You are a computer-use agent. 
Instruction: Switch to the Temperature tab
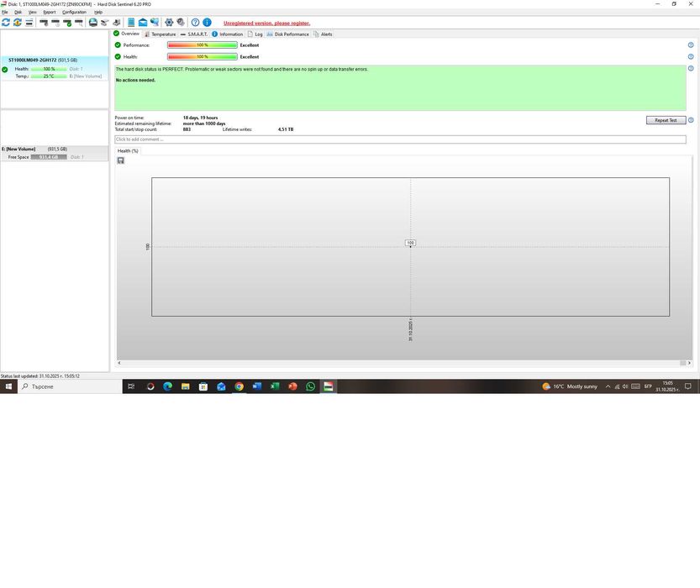pyautogui.click(x=160, y=34)
